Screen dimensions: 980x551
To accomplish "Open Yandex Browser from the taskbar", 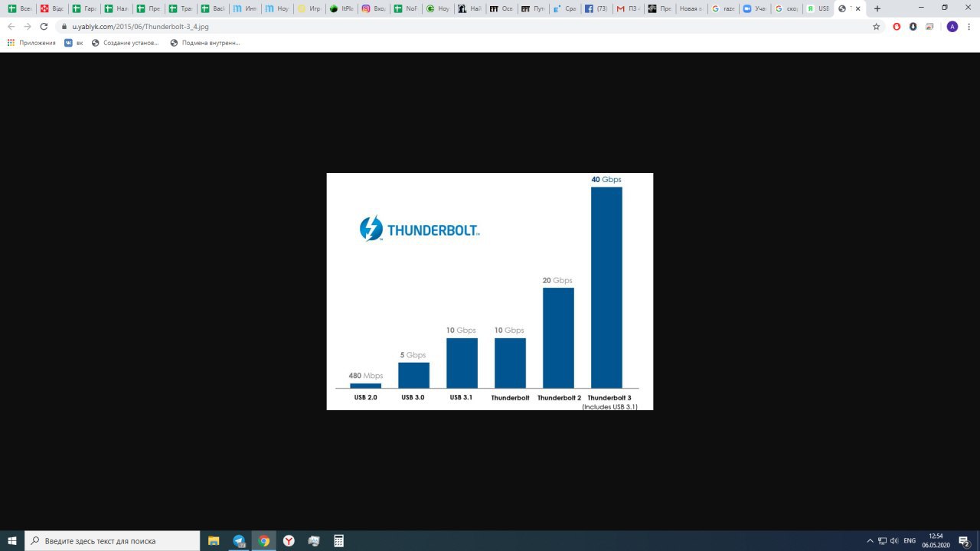I will tap(289, 540).
